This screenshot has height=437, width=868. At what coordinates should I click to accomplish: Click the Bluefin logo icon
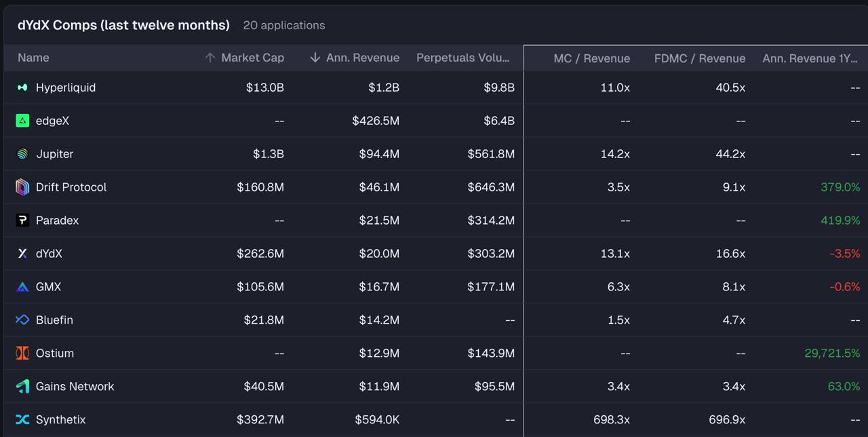[x=22, y=320]
